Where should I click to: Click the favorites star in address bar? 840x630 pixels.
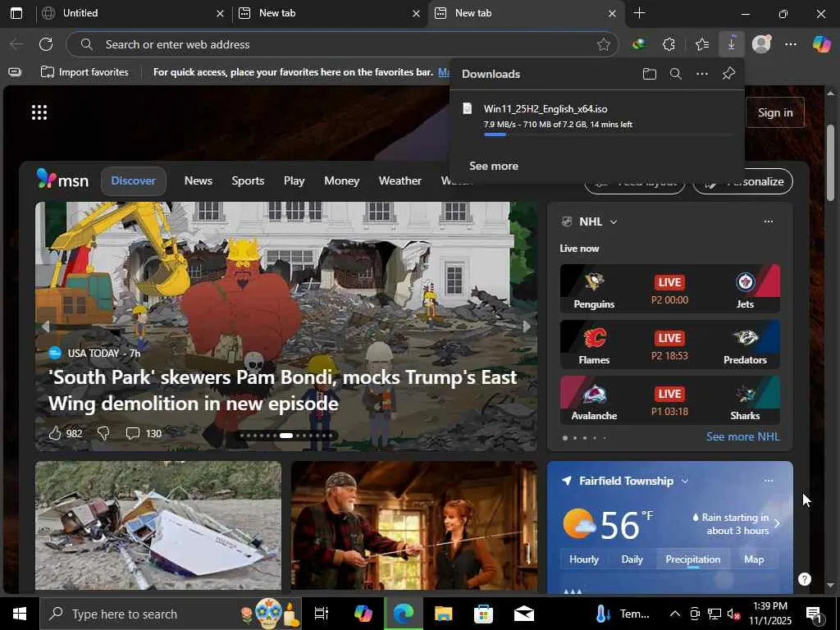click(604, 44)
